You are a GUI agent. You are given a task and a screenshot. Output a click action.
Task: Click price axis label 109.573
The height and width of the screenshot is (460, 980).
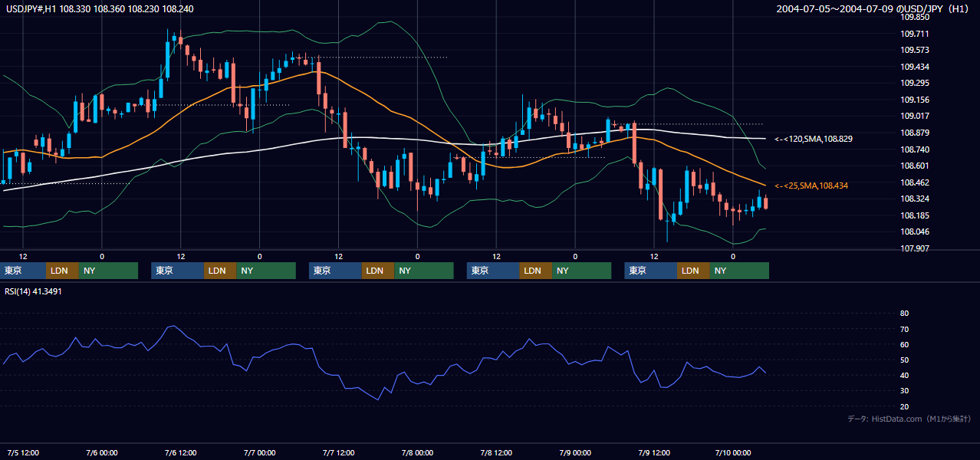(x=915, y=50)
